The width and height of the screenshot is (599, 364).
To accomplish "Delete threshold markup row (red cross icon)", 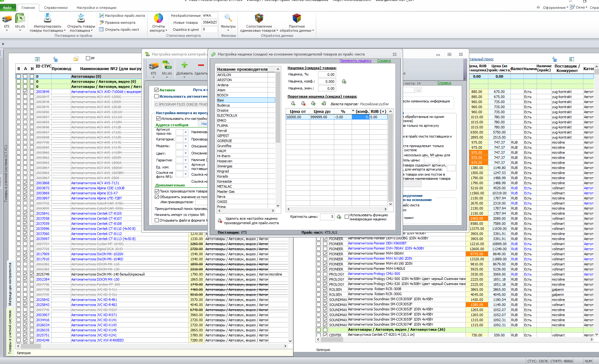I will [x=303, y=104].
